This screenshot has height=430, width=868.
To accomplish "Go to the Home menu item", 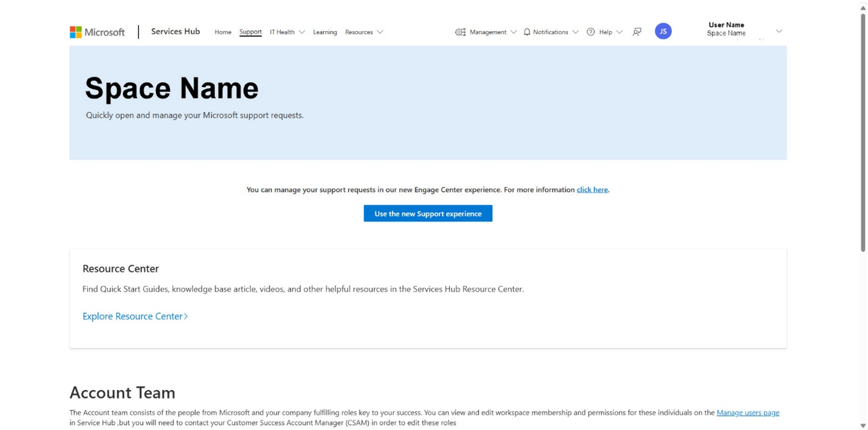I will click(223, 32).
